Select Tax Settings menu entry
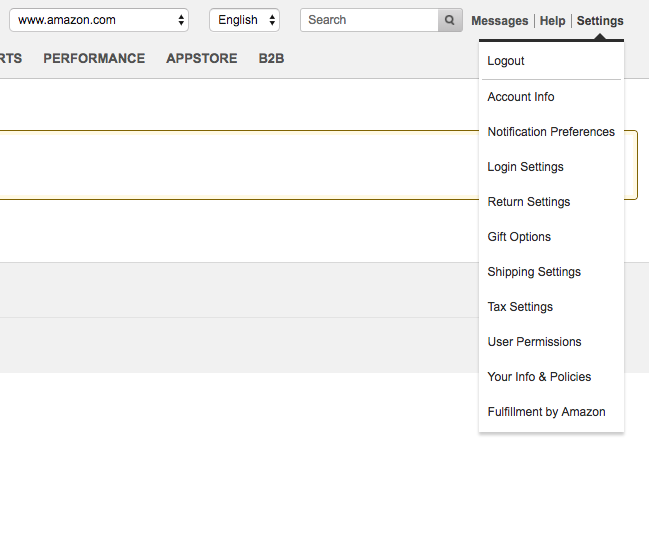Viewport: 649px width, 548px height. click(x=520, y=307)
